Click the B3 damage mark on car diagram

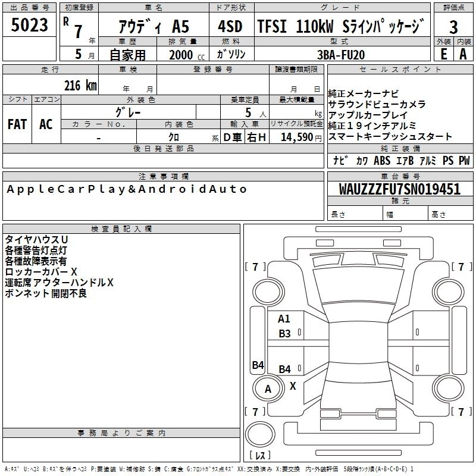pos(285,334)
